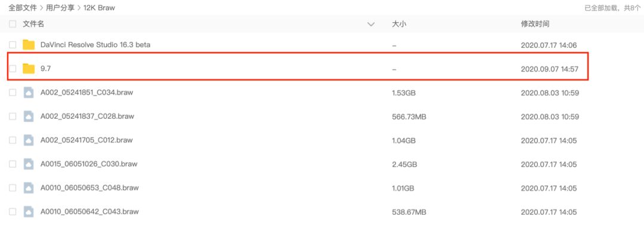Image resolution: width=644 pixels, height=234 pixels.
Task: Sort the list by 修改时间 column
Action: [535, 24]
